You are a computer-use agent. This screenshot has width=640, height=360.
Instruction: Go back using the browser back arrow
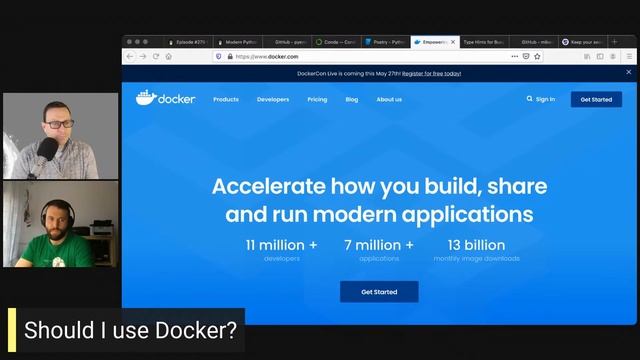click(130, 56)
